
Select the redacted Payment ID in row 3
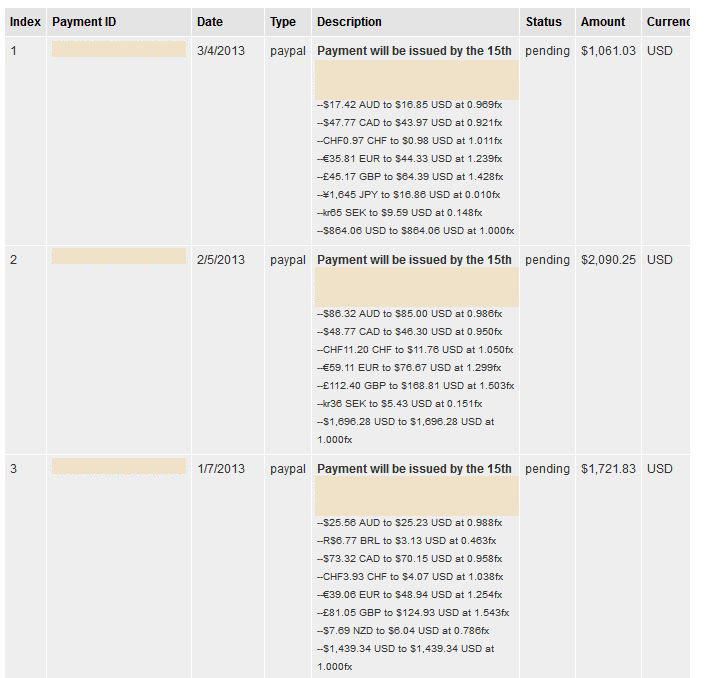tap(118, 466)
